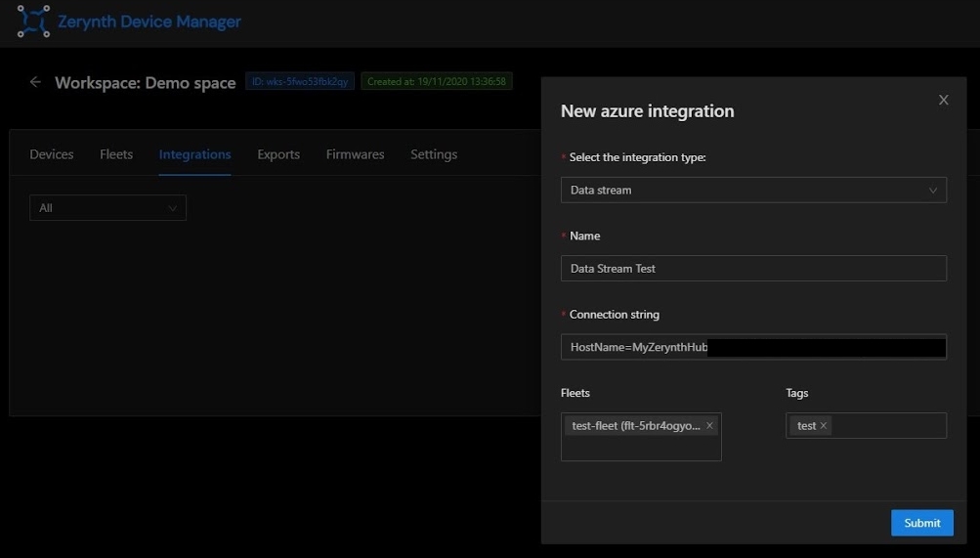Viewport: 980px width, 558px height.
Task: Remove the test-fleet chip from Fleets
Action: pos(709,425)
